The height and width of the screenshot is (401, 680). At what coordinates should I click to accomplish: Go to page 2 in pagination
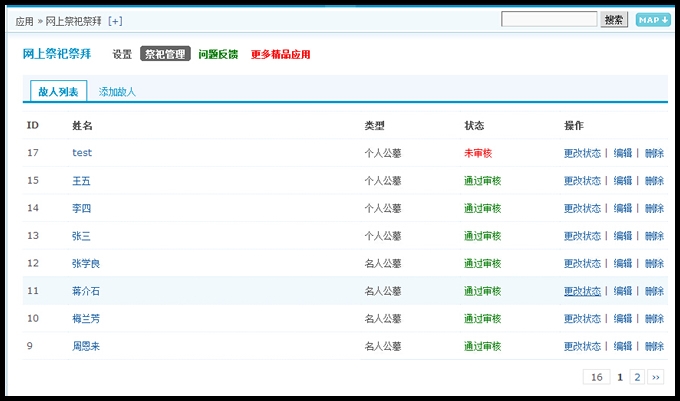click(637, 377)
